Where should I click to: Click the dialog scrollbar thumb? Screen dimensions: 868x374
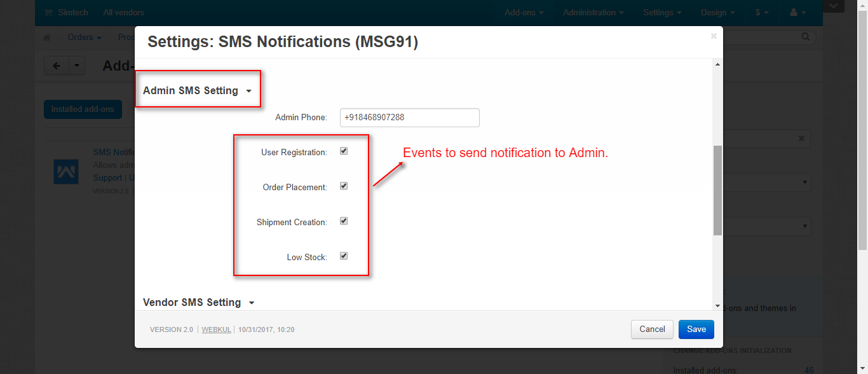click(717, 190)
